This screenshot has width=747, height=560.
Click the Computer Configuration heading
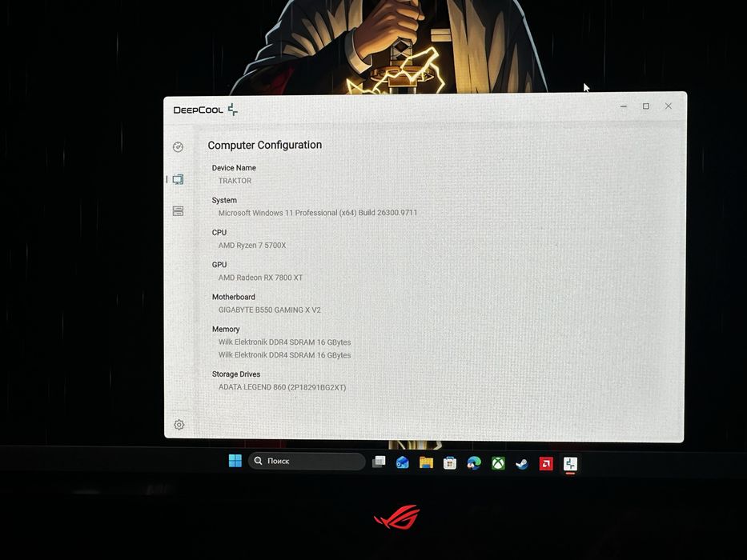pyautogui.click(x=265, y=146)
